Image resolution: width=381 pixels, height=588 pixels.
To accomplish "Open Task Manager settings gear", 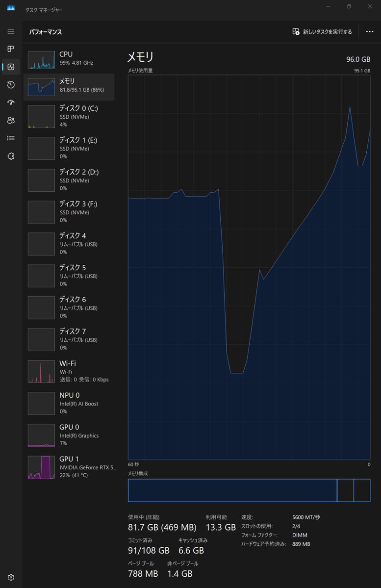I will coord(11,577).
